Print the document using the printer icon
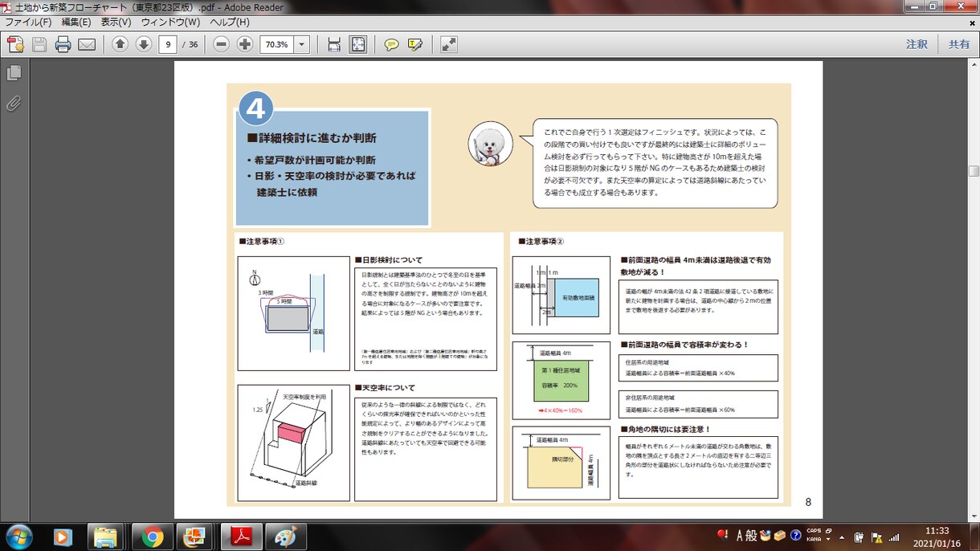The width and height of the screenshot is (980, 551). (63, 44)
